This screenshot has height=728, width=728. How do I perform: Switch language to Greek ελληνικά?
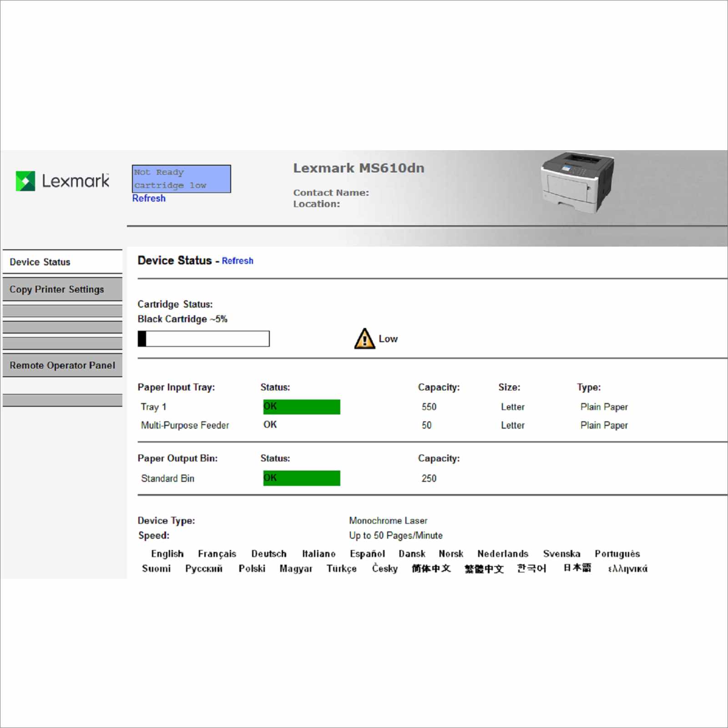click(x=627, y=569)
